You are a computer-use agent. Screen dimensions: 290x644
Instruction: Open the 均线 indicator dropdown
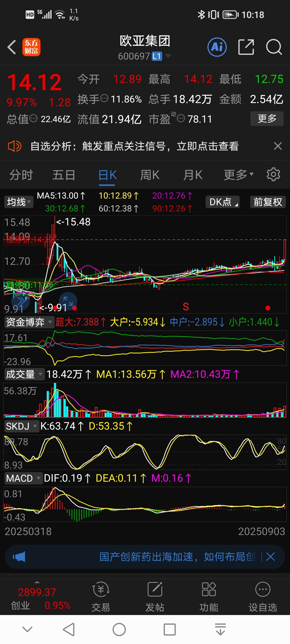[19, 202]
